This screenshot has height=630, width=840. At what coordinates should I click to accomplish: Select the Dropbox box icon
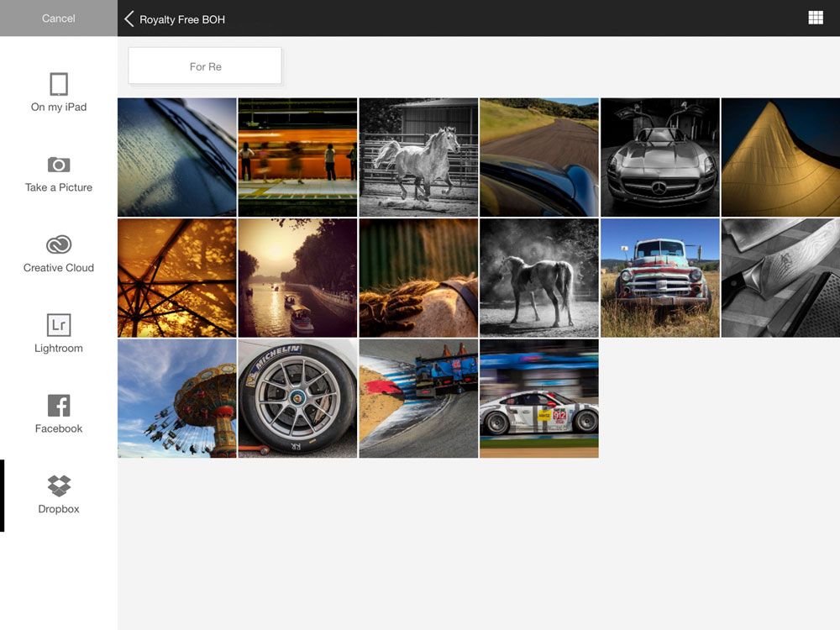point(59,486)
